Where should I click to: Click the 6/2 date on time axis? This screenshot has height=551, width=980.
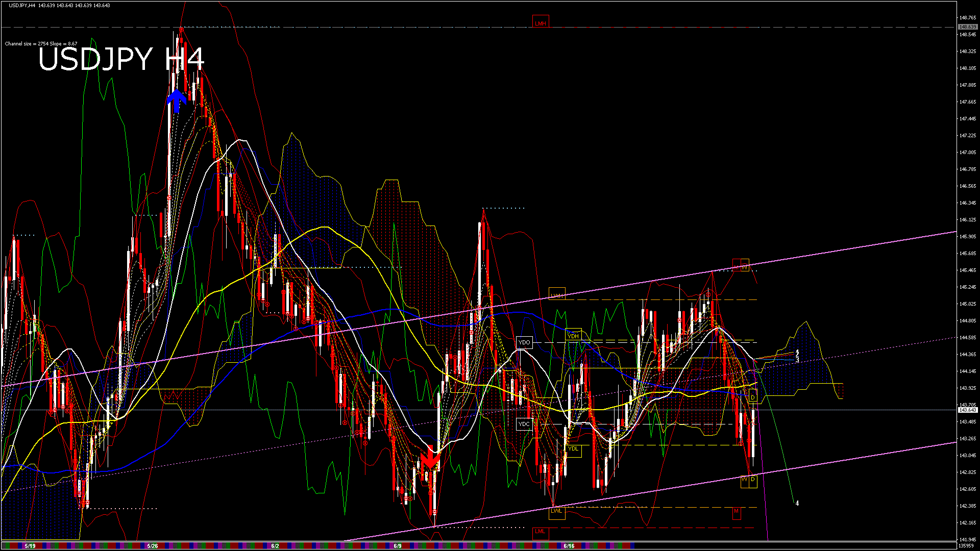point(275,546)
